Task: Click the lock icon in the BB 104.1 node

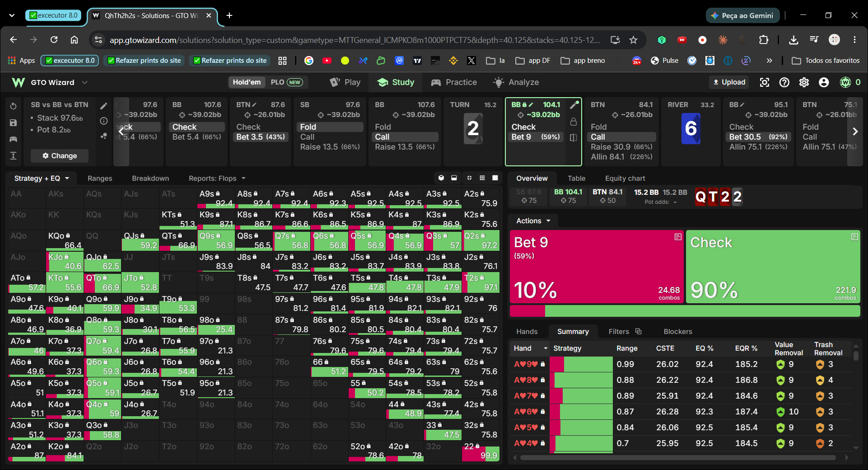Action: [x=574, y=122]
